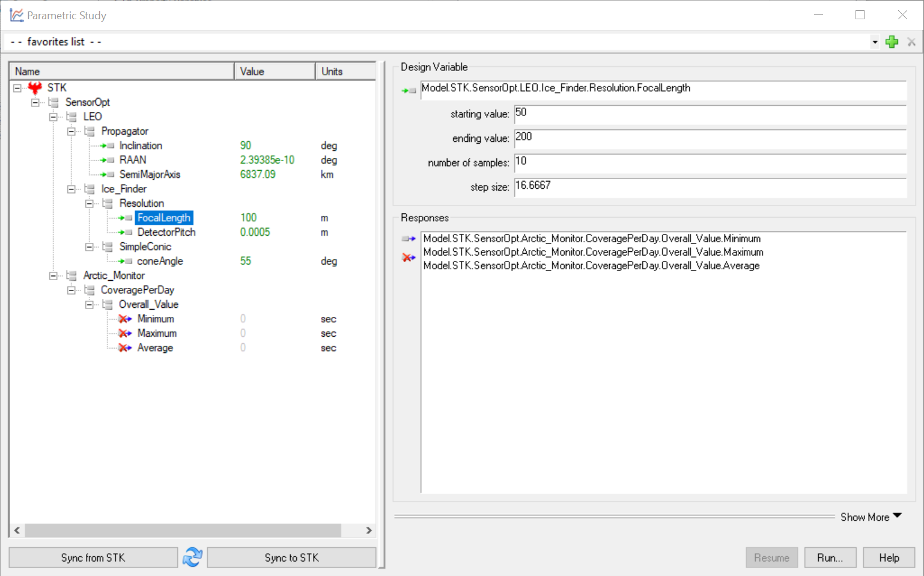Click the Inclination input variable arrow icon
The image size is (924, 576).
108,146
